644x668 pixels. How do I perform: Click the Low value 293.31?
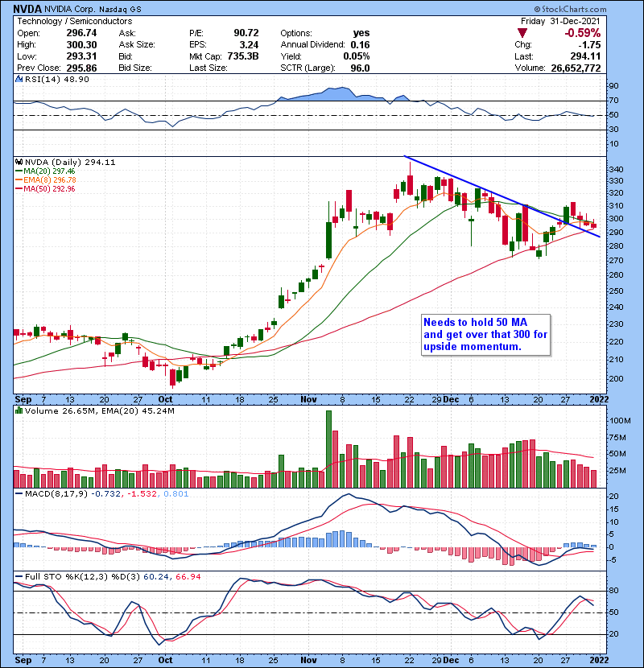[x=81, y=56]
